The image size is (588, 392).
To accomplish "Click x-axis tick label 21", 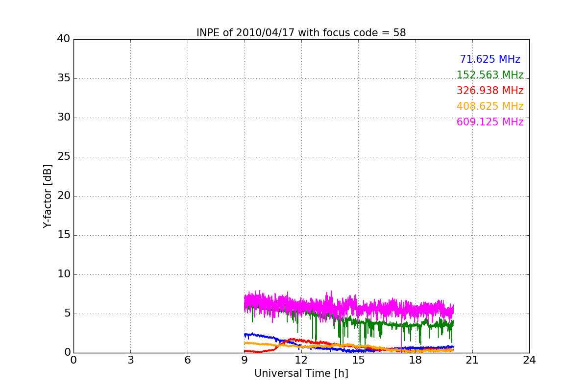I will 472,360.
